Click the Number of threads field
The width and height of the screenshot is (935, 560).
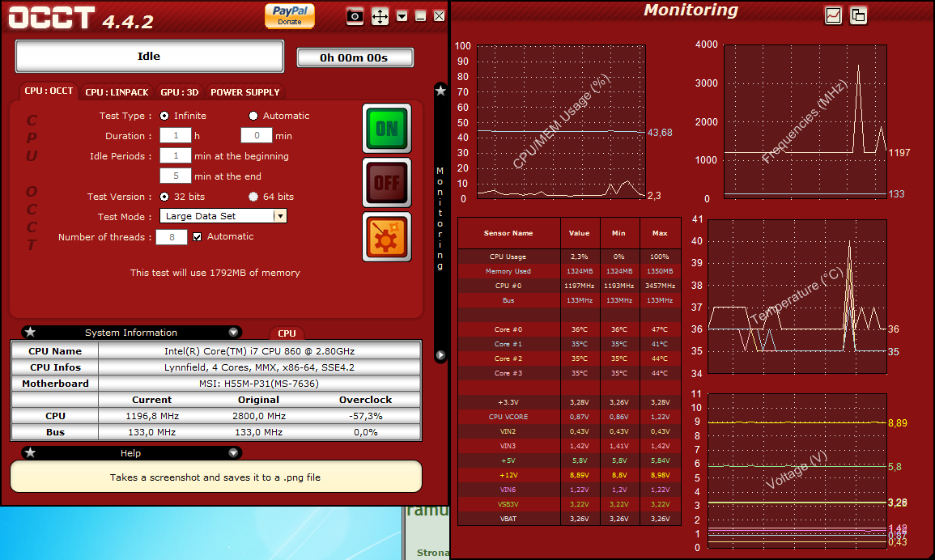click(x=172, y=237)
